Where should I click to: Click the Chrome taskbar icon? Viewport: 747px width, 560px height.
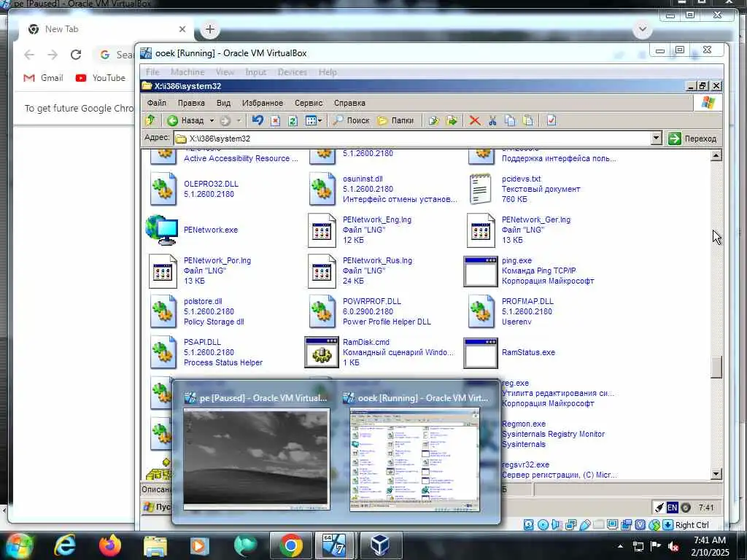(x=291, y=545)
